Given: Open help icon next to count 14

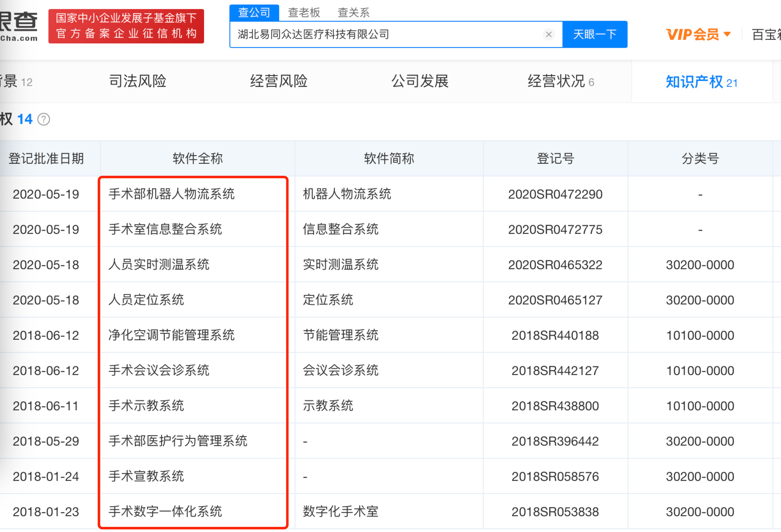Looking at the screenshot, I should click(x=43, y=119).
